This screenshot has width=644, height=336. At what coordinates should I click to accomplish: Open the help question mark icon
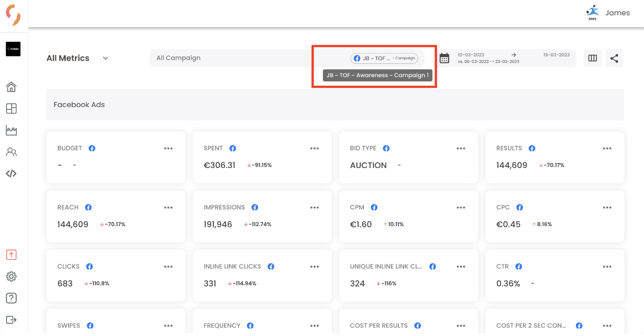(11, 298)
